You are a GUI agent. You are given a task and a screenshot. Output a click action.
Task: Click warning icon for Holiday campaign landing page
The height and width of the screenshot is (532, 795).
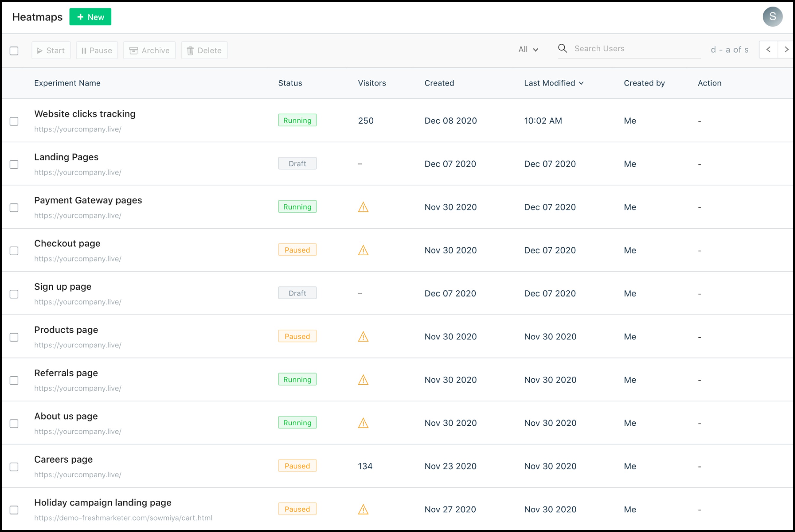[363, 509]
